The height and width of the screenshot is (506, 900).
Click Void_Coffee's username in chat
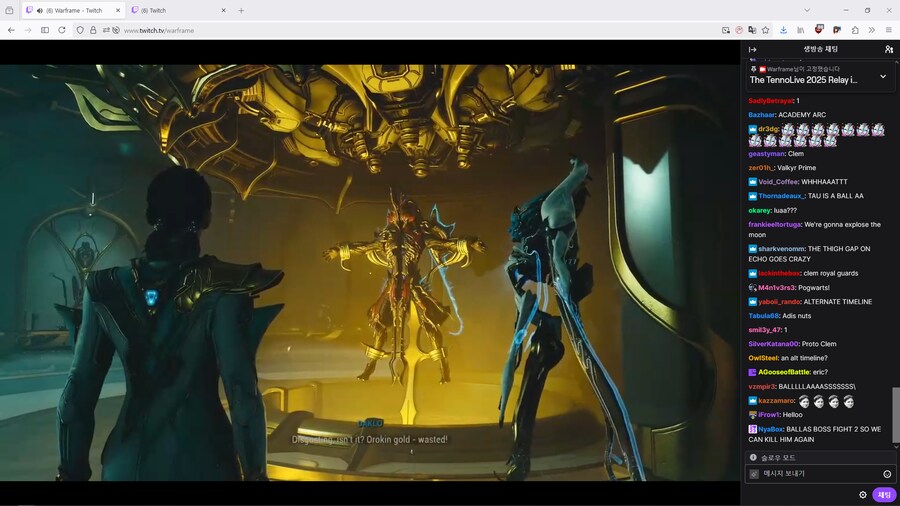coord(778,182)
